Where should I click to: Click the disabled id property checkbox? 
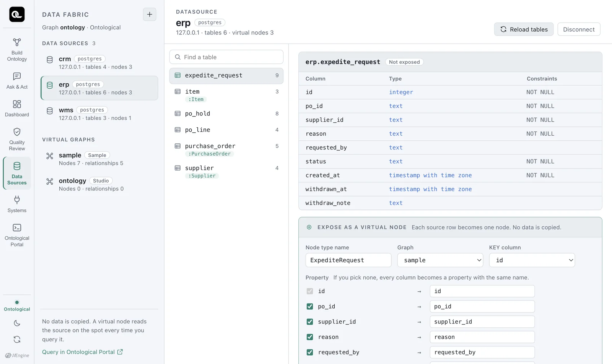pyautogui.click(x=310, y=291)
